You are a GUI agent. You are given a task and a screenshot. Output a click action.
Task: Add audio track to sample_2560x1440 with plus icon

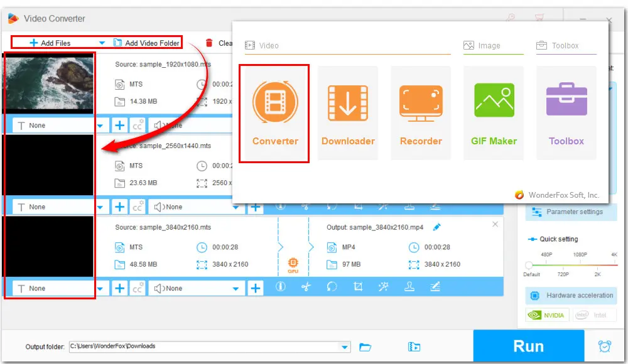click(x=255, y=208)
